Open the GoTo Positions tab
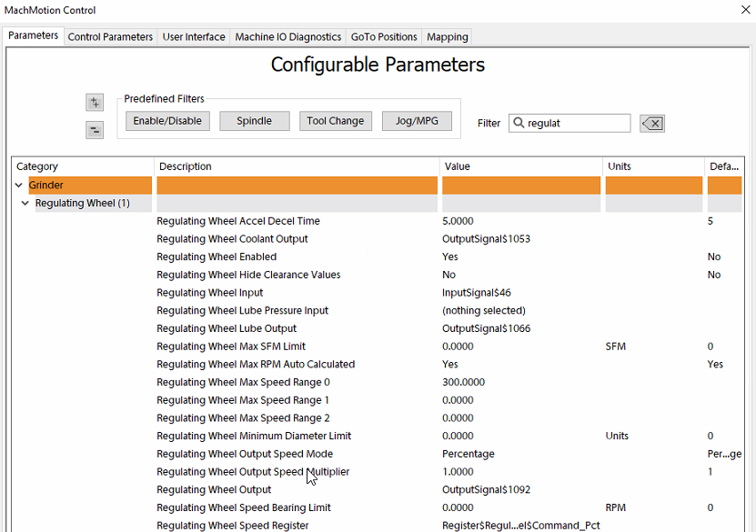This screenshot has width=756, height=532. (x=384, y=36)
